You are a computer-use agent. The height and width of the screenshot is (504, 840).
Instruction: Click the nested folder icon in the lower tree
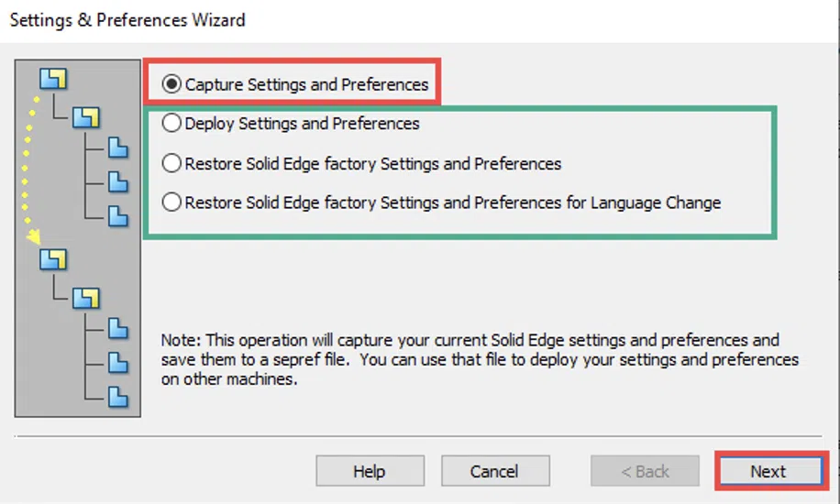pyautogui.click(x=86, y=298)
